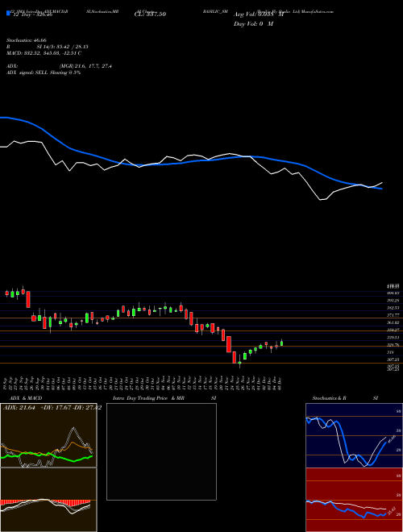Click the 'Stochastics & R' panel title
The width and height of the screenshot is (403, 532).
329,398
